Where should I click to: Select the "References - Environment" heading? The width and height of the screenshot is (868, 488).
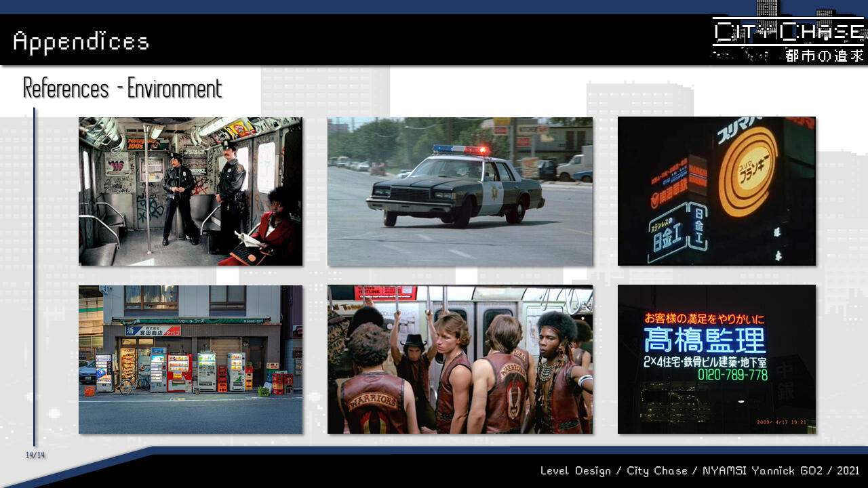click(123, 89)
